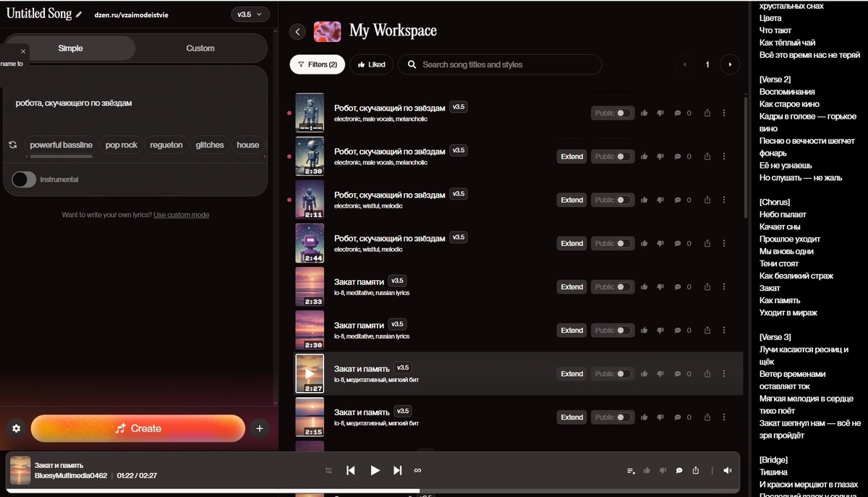This screenshot has width=868, height=497.
Task: Click the Create button
Action: [138, 428]
